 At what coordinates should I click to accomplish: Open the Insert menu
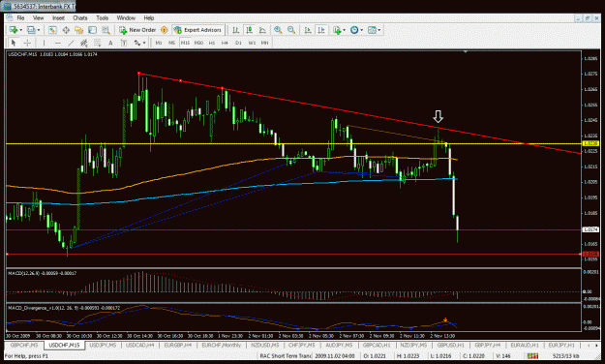[x=58, y=18]
